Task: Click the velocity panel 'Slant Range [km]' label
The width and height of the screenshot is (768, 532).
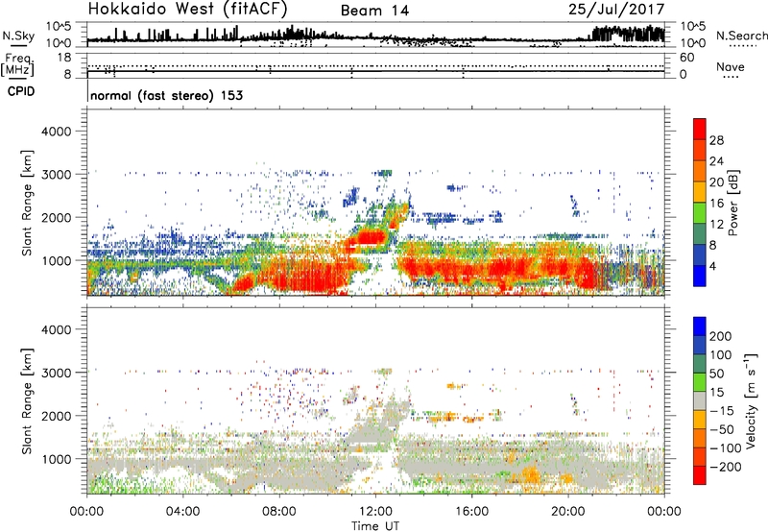Action: click(x=27, y=400)
